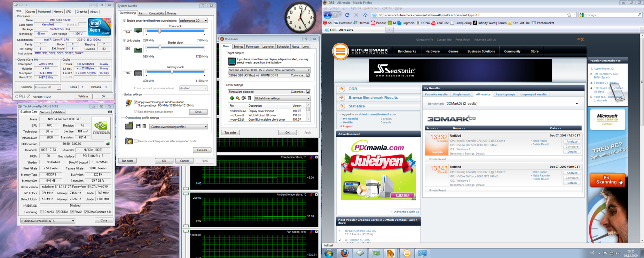Click Customize icon beside ForceWare detected

point(308,92)
